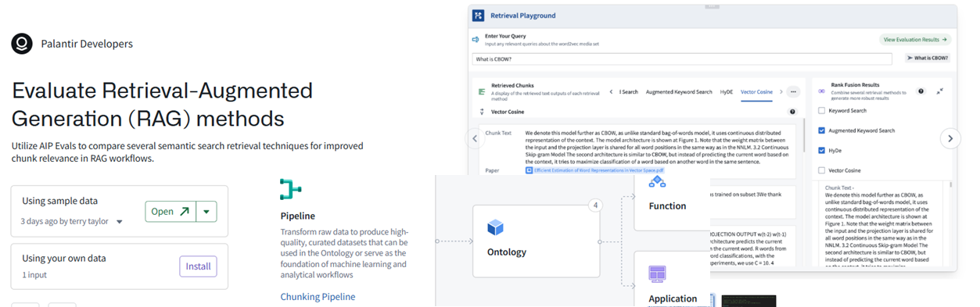
Task: Click the Pipeline heading text
Action: point(298,216)
